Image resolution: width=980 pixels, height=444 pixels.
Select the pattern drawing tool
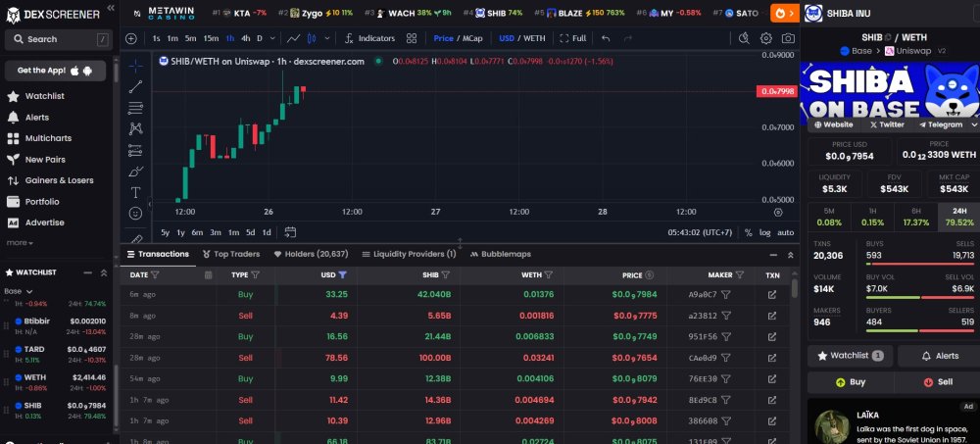[135, 128]
